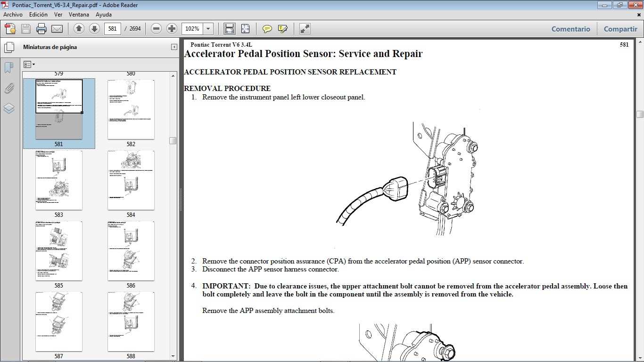Click 'REMOVAL PROCEDURE' heading text
Image resolution: width=644 pixels, height=362 pixels.
227,89
